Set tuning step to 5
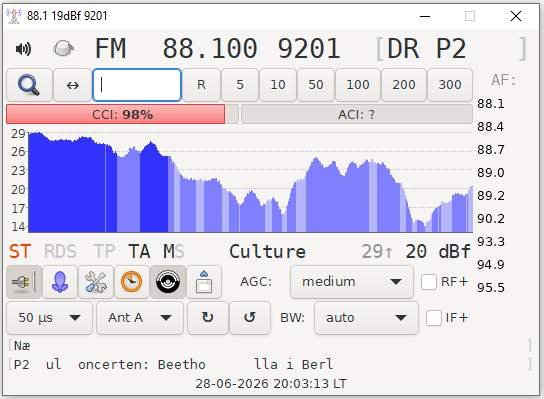 pyautogui.click(x=240, y=85)
